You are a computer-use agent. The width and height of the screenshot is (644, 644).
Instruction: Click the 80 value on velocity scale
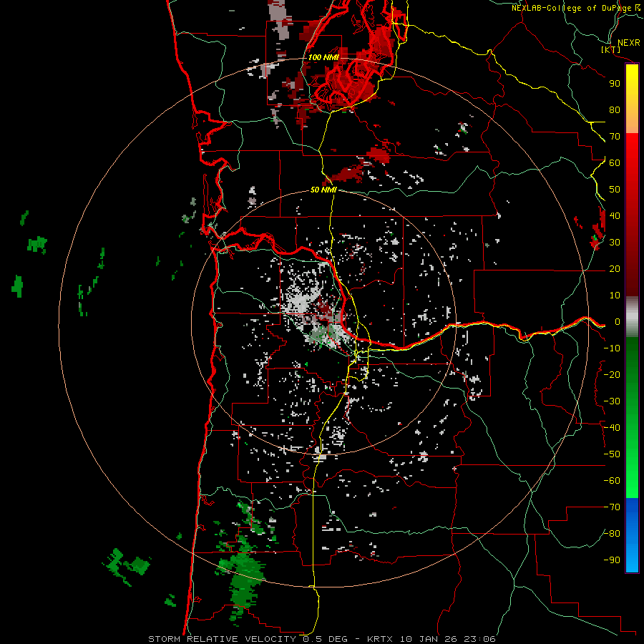coord(615,110)
